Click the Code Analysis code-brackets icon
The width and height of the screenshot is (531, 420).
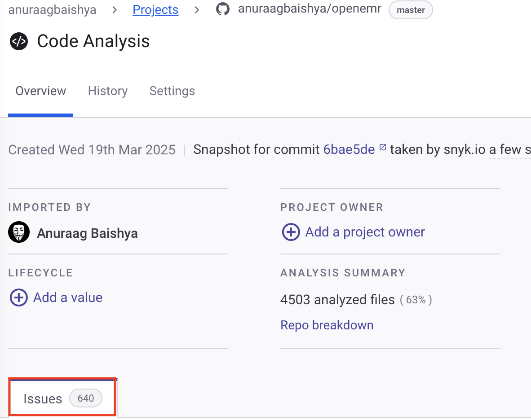point(19,41)
